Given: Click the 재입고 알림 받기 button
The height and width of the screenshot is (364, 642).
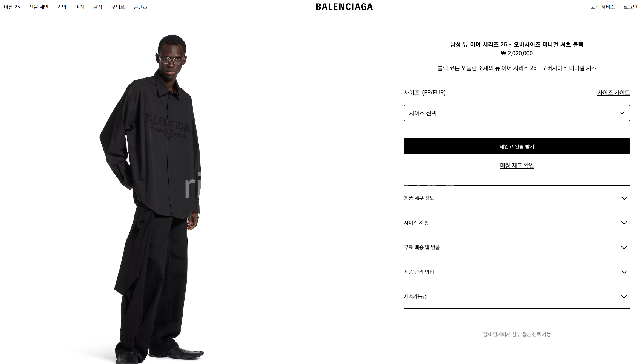Looking at the screenshot, I should coord(517,146).
